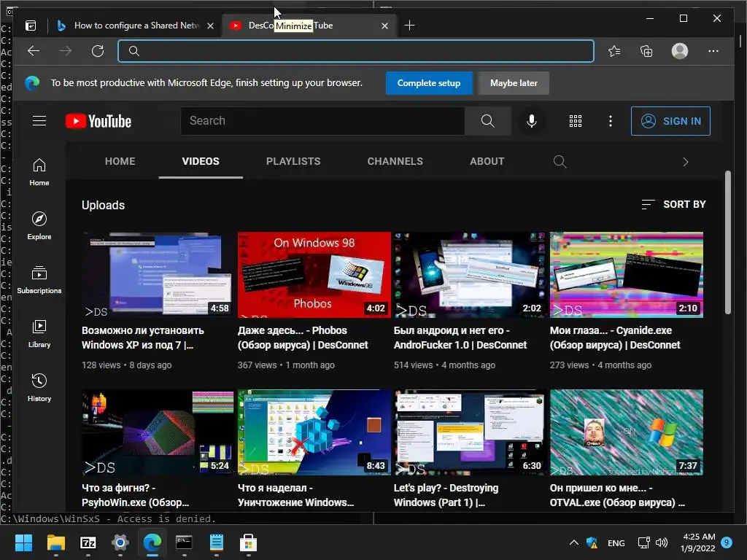Open File Explorer from taskbar
The width and height of the screenshot is (747, 560).
pos(55,542)
